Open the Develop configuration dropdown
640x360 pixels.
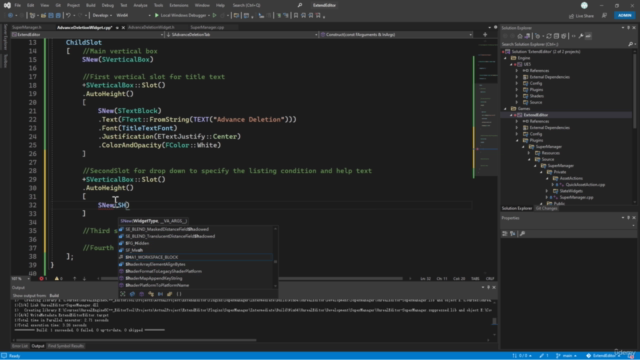[x=102, y=16]
